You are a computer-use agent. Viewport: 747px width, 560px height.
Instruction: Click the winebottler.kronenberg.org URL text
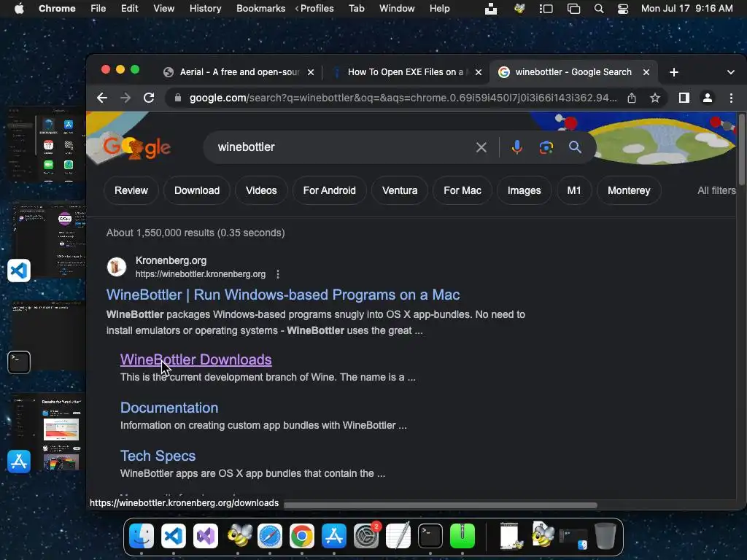coord(201,274)
